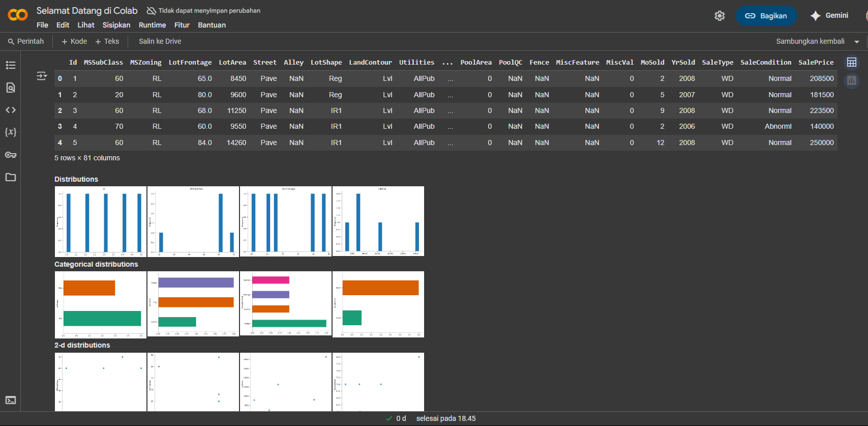Click the SaleCondition column header
The image size is (868, 426).
coord(766,62)
